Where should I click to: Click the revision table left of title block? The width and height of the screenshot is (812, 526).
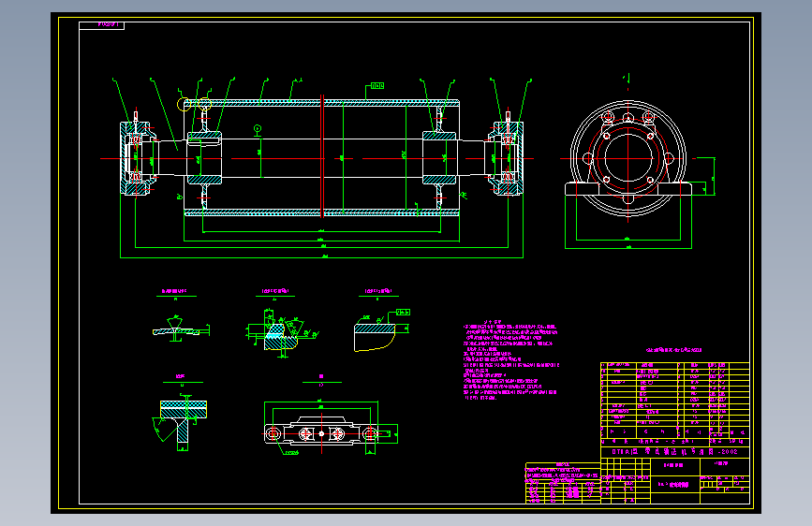point(563,483)
